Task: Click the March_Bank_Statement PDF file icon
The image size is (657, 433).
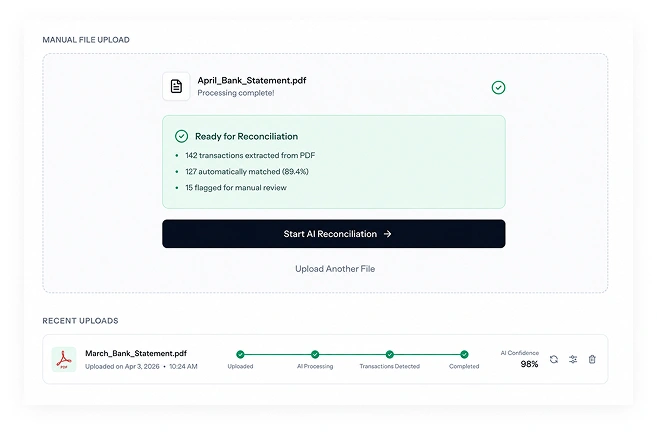Action: coord(64,359)
